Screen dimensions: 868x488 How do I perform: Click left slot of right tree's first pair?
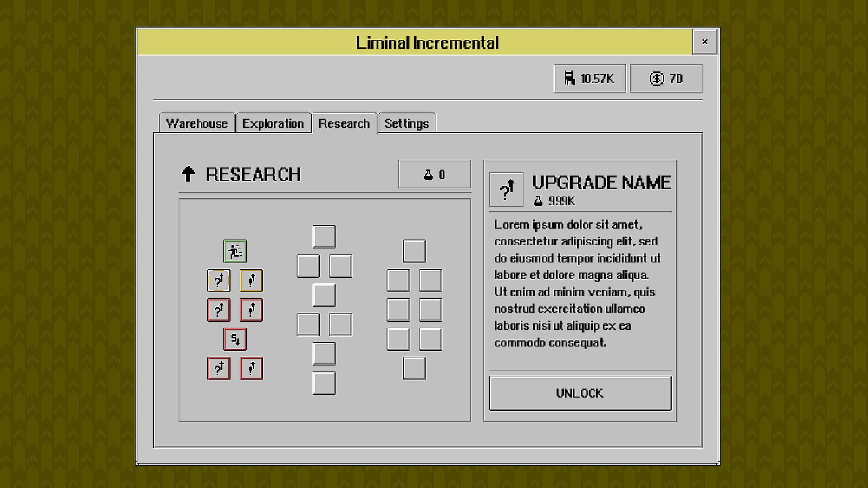(398, 281)
